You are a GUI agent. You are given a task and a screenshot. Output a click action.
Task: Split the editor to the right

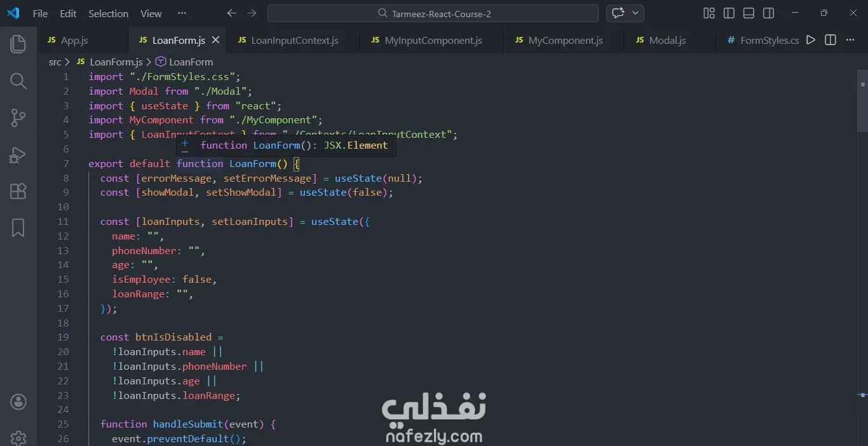pos(831,40)
